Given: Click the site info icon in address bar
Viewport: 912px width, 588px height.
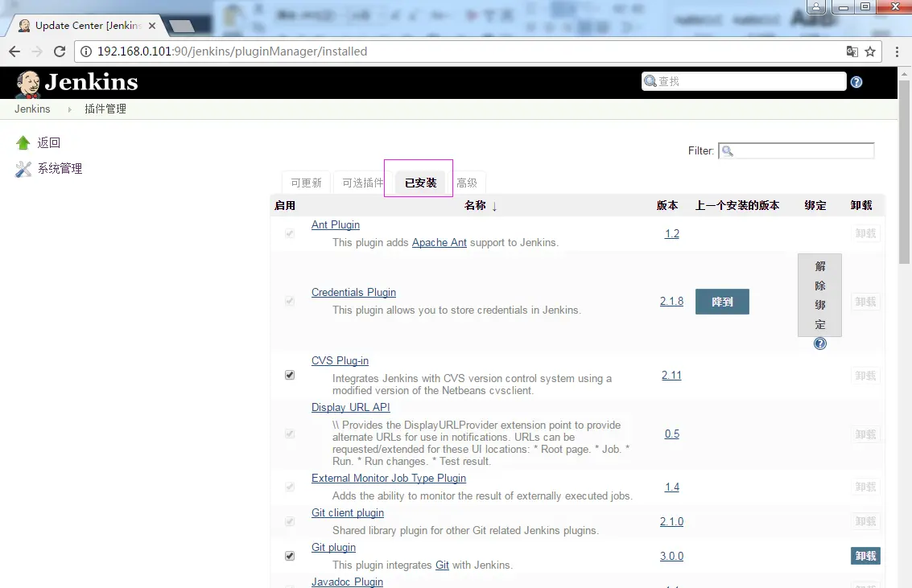Looking at the screenshot, I should (86, 51).
